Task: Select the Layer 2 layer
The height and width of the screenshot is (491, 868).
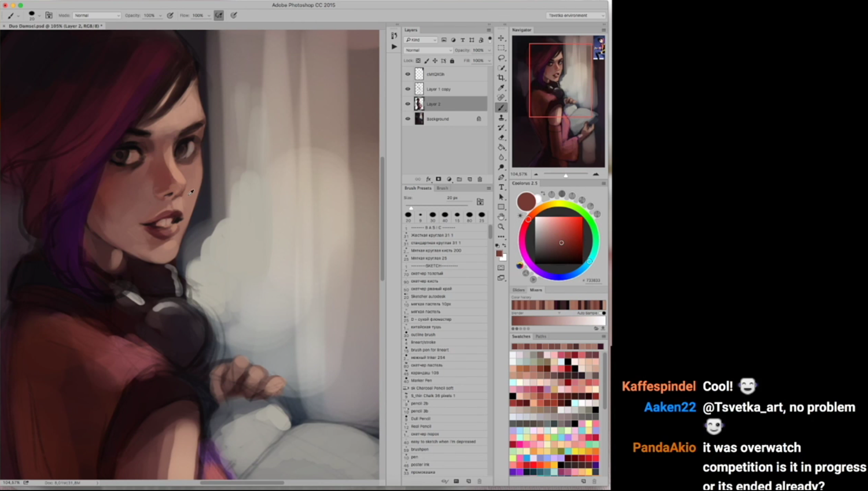Action: (x=445, y=104)
